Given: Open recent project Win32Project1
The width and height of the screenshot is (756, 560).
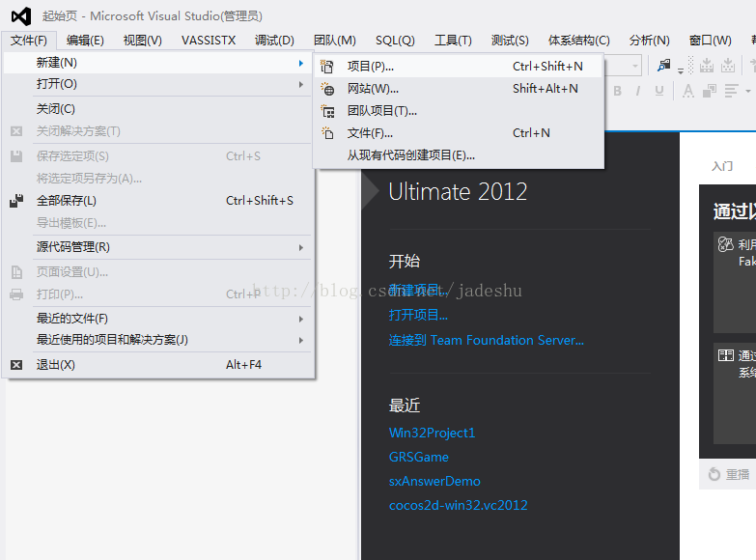Looking at the screenshot, I should click(432, 433).
